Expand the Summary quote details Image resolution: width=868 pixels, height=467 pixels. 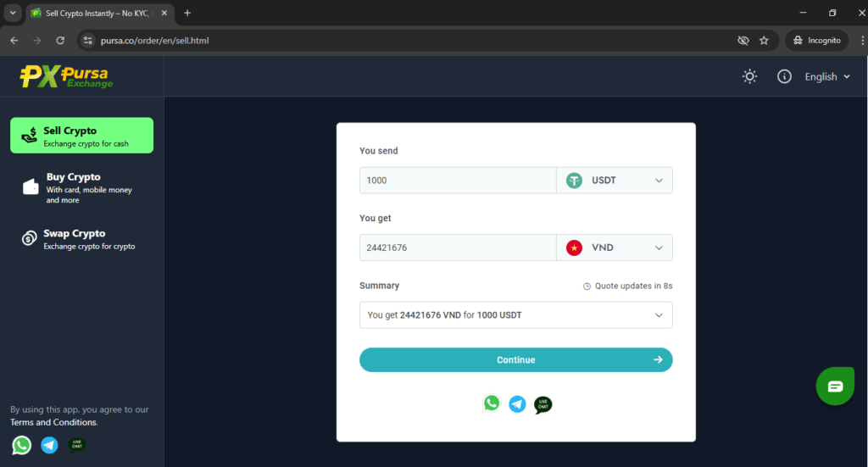point(516,314)
